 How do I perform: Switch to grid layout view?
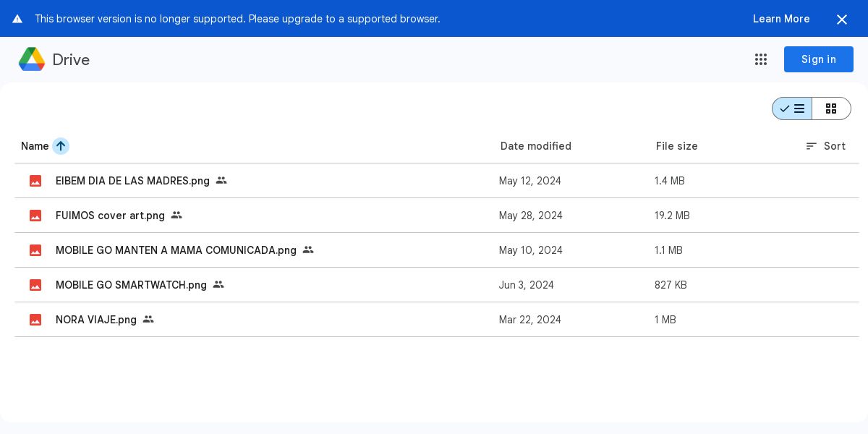pos(831,109)
